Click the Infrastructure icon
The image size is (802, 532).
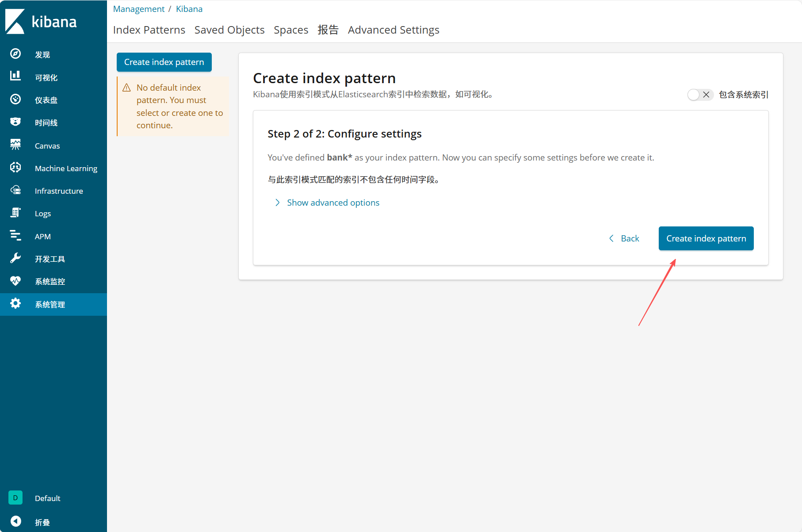tap(15, 190)
